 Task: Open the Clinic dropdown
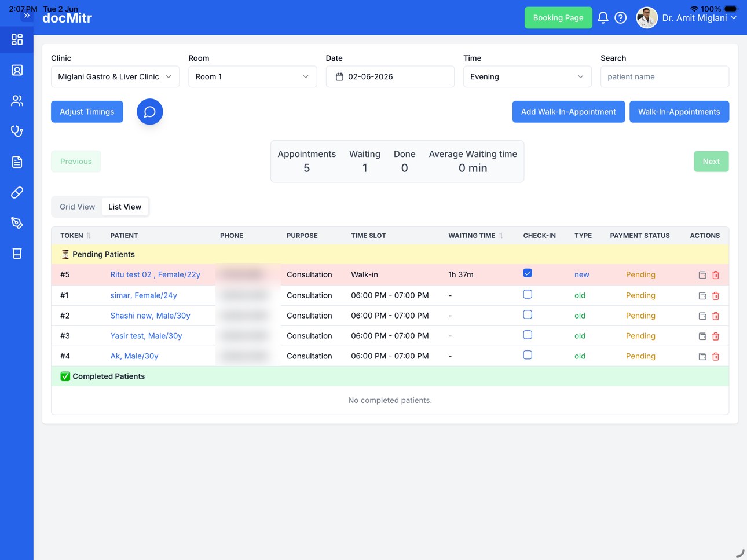115,76
